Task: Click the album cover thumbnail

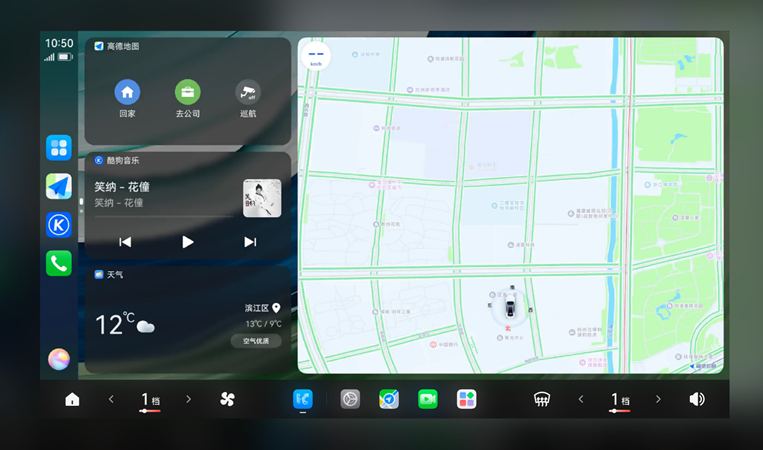Action: pyautogui.click(x=262, y=197)
